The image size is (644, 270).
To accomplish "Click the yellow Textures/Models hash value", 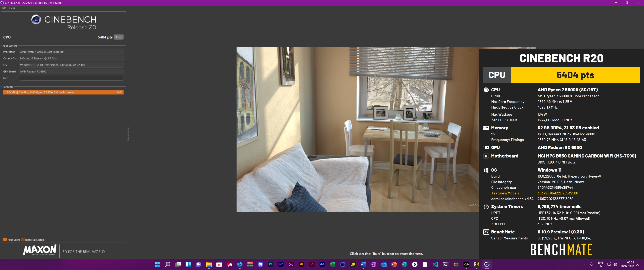I will point(558,193).
